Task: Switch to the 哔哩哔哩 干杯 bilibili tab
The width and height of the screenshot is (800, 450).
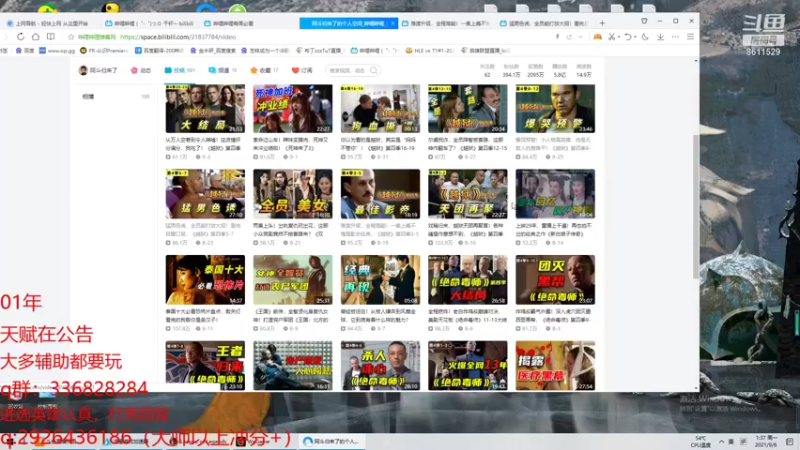Action: (149, 23)
